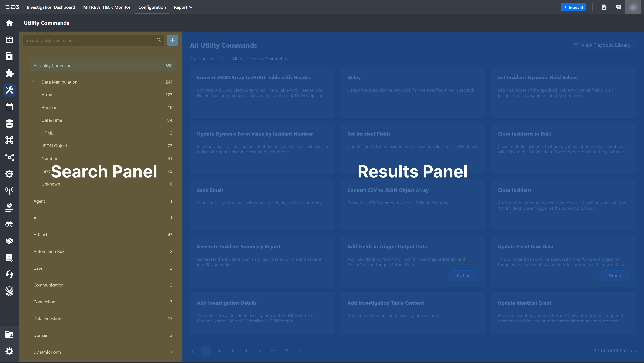
Task: Select the Utility Commands wrench icon
Action: pyautogui.click(x=9, y=90)
